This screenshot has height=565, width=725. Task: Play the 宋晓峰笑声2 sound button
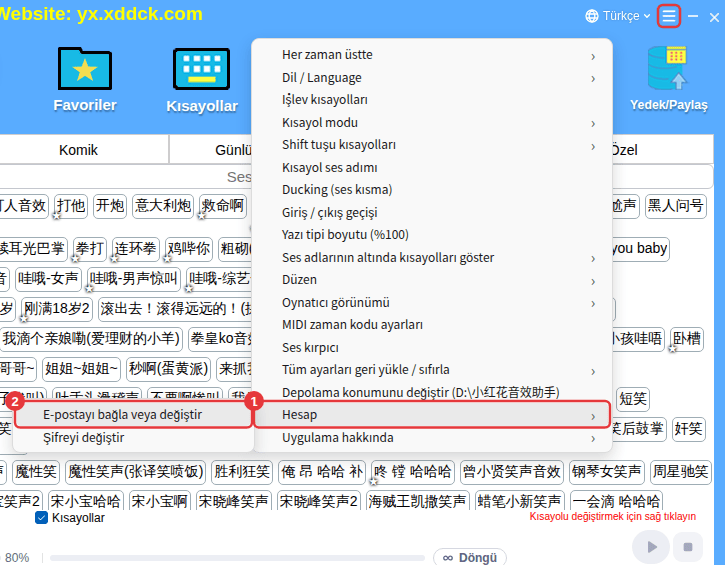(x=319, y=501)
